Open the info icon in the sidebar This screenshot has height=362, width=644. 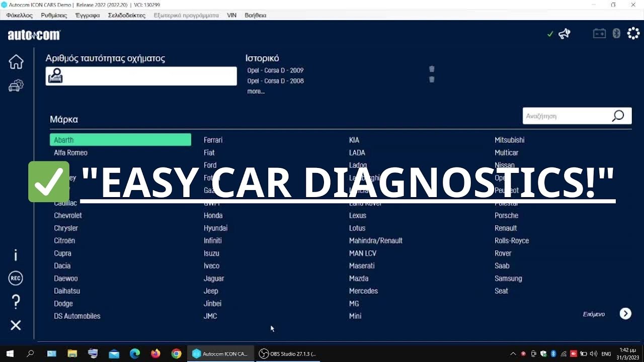tap(16, 255)
